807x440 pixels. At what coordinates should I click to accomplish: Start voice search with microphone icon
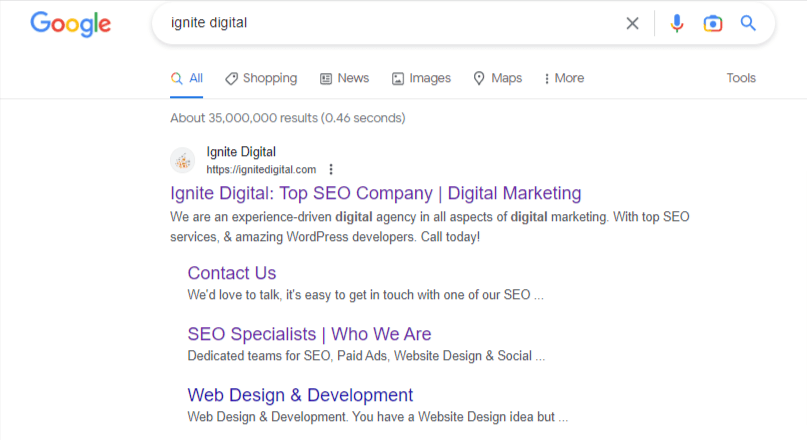point(677,24)
